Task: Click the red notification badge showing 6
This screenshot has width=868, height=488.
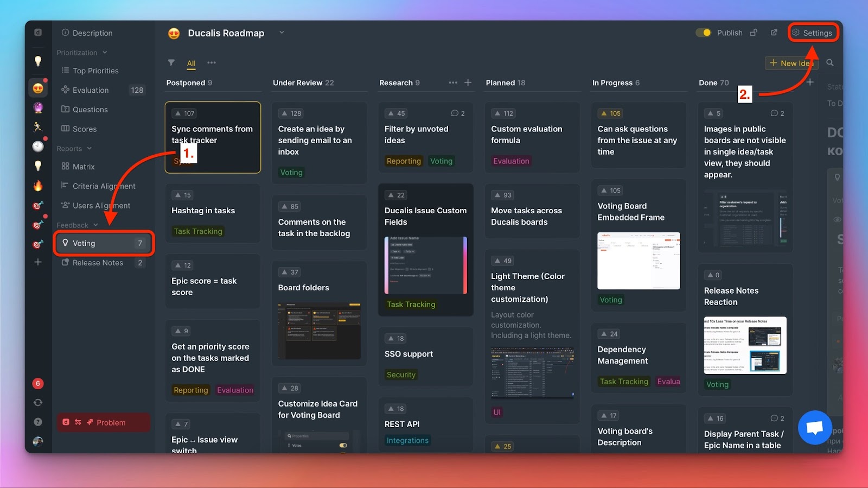Action: [x=38, y=383]
